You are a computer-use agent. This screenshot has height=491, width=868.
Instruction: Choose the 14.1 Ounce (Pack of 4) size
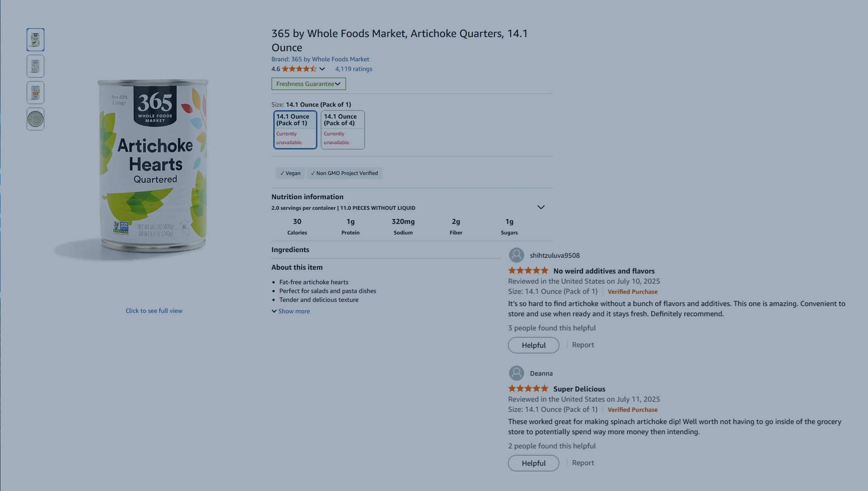342,129
